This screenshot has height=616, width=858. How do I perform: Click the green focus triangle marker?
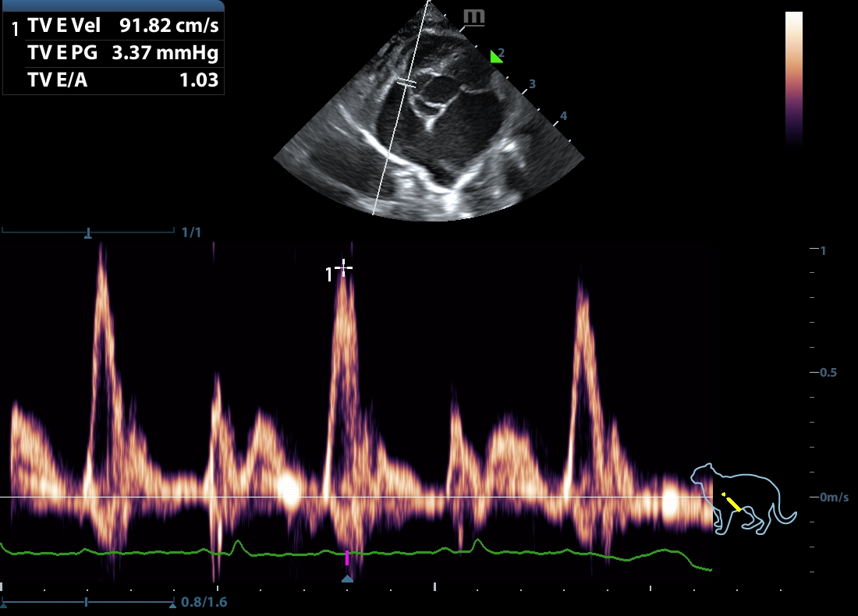(495, 56)
